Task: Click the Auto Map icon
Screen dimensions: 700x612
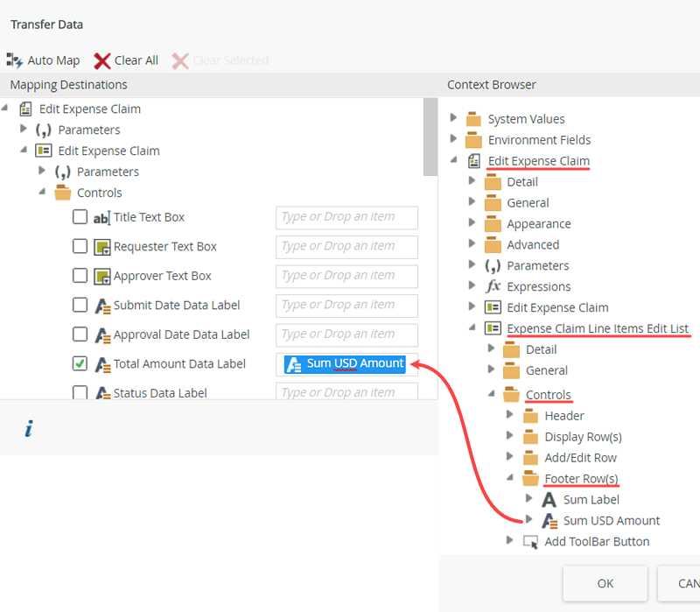Action: (x=15, y=60)
